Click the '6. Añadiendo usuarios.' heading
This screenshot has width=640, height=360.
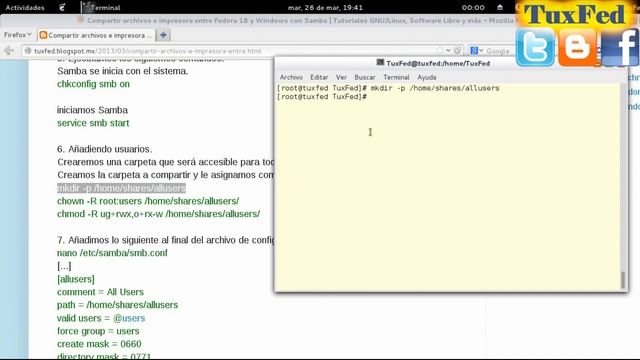104,149
